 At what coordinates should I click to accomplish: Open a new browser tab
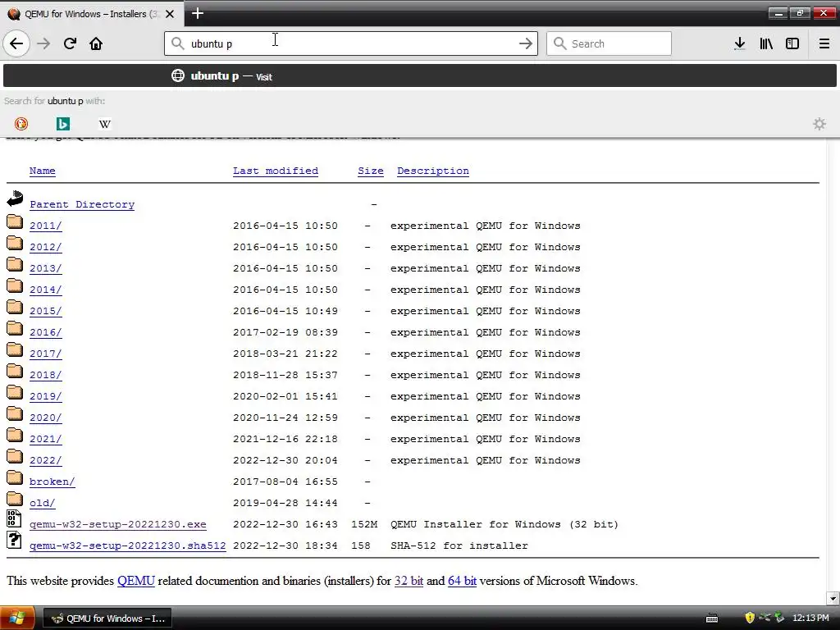[x=197, y=13]
